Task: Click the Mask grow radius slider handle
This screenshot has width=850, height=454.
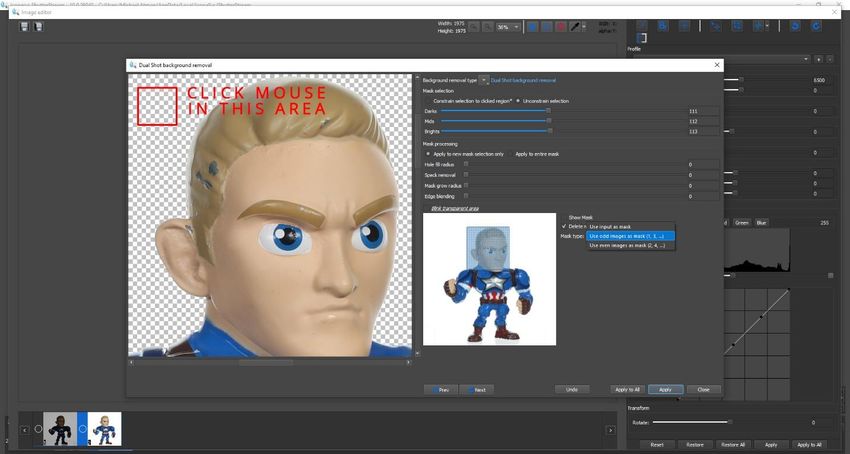Action: [x=466, y=186]
